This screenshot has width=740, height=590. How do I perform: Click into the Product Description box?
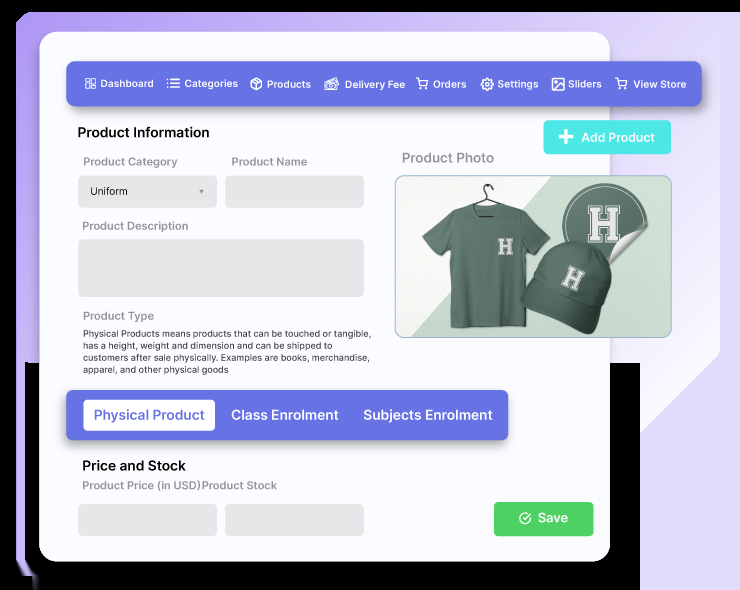pos(221,268)
